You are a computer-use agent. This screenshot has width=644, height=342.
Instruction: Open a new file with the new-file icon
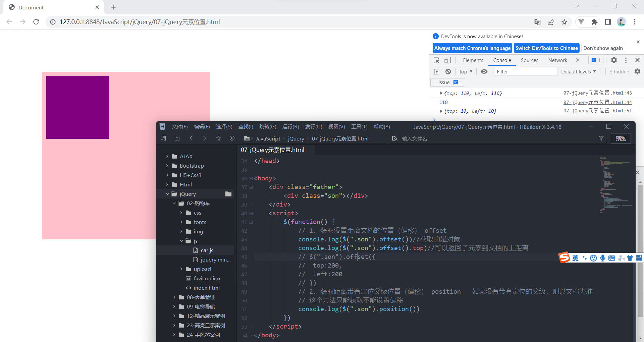pos(163,138)
